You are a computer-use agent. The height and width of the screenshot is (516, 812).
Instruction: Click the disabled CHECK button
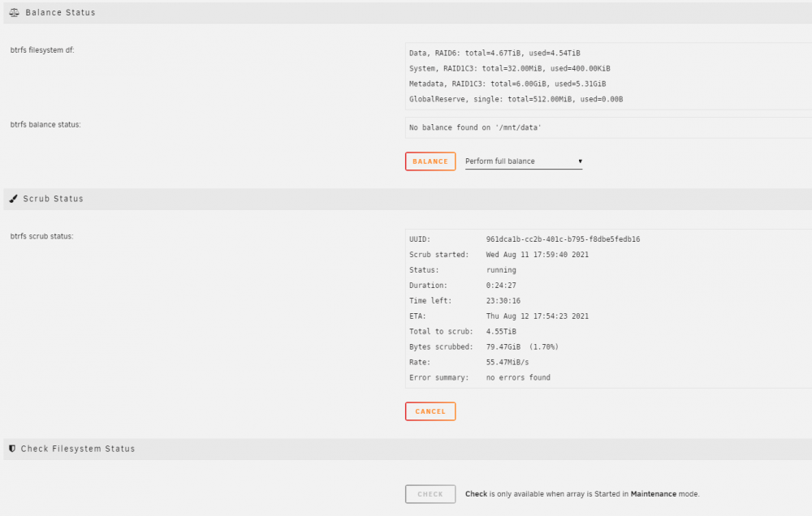[x=430, y=494]
